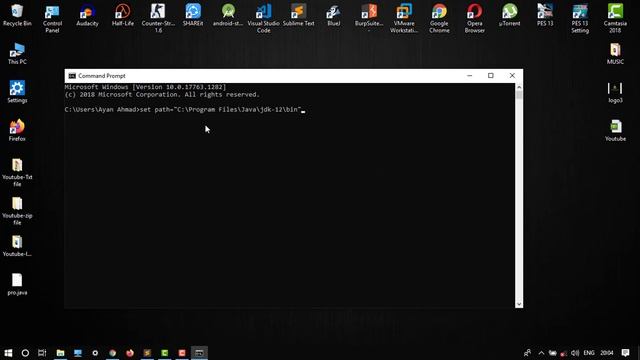This screenshot has width=640, height=360.
Task: Select the Youtube-l... folder on desktop
Action: coord(17,246)
